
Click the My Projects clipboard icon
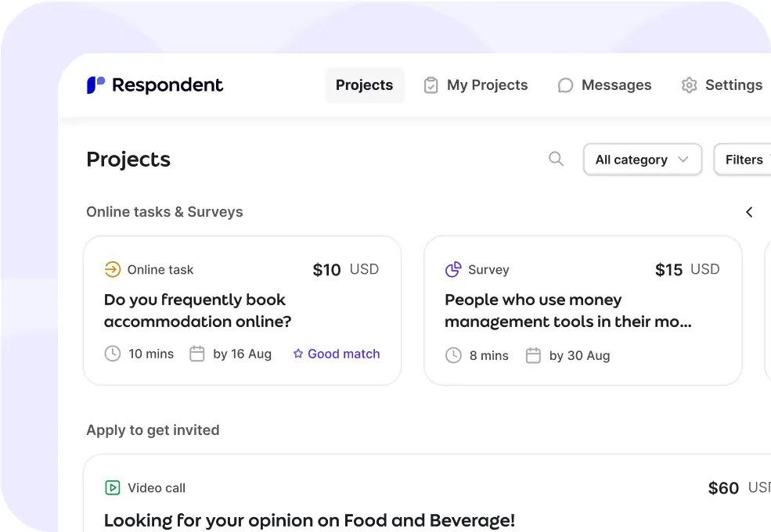point(431,84)
